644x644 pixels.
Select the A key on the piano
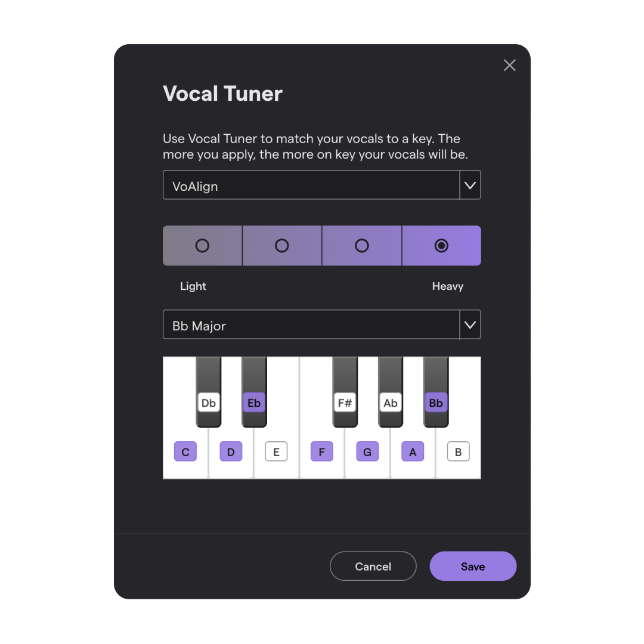(413, 451)
